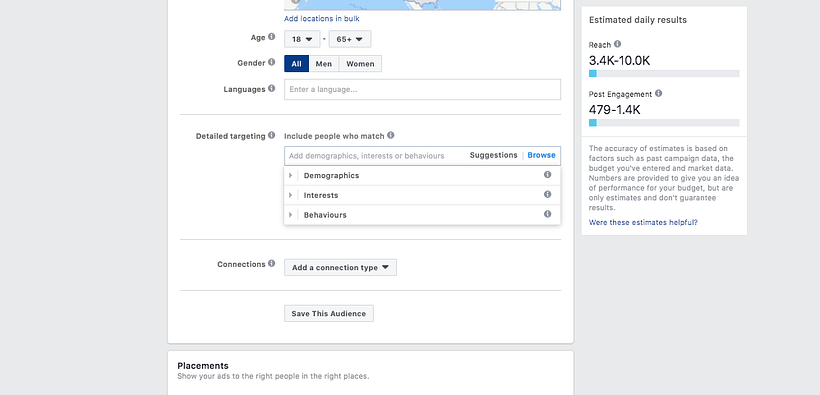This screenshot has height=395, width=820.
Task: Expand the Interests category arrow
Action: tap(290, 195)
